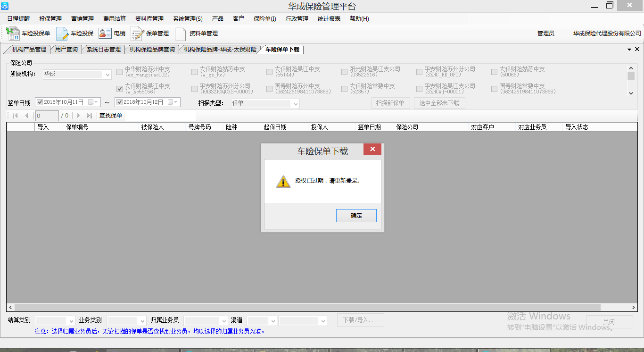The width and height of the screenshot is (644, 352).
Task: Check 平安财险苏州分公司 (SZHC_RE_OPT) checkbox
Action: (420, 72)
